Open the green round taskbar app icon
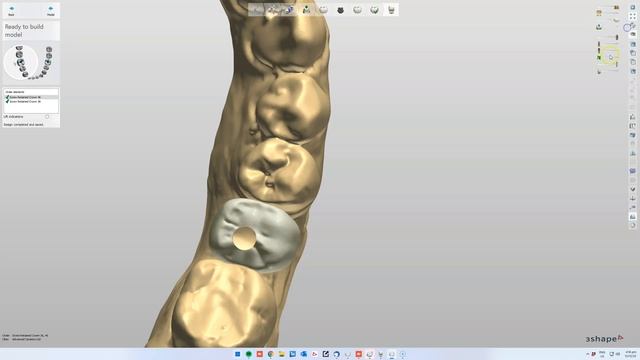 tap(249, 354)
